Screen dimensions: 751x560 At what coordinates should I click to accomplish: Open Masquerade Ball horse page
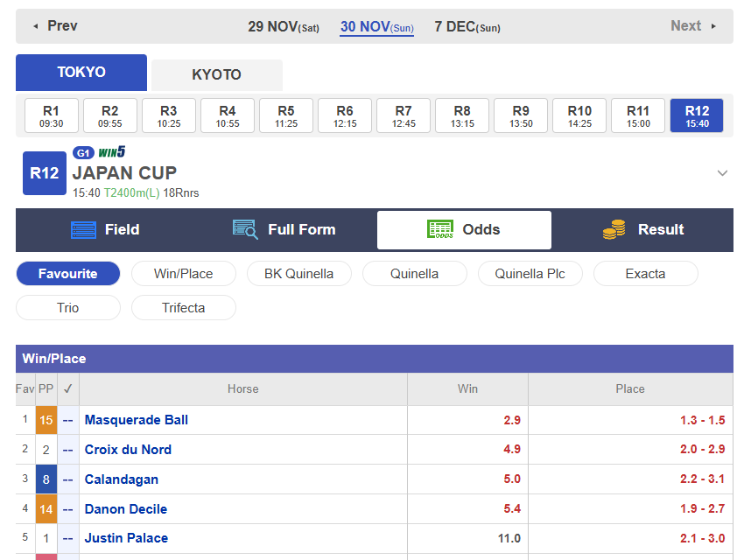point(136,420)
